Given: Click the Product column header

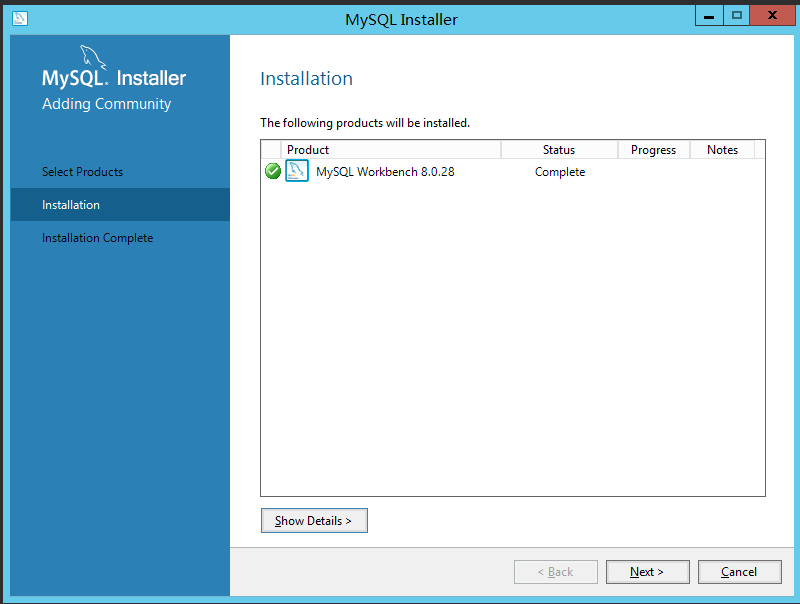Looking at the screenshot, I should (x=391, y=149).
